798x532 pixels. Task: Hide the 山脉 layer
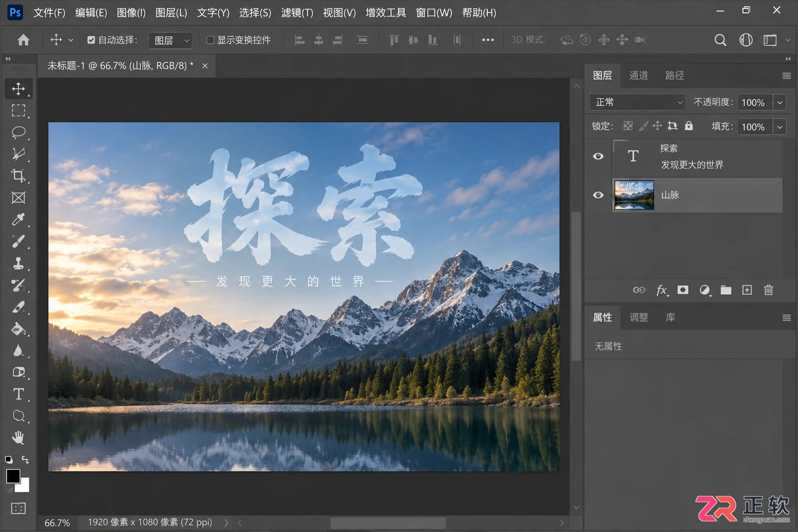click(598, 195)
